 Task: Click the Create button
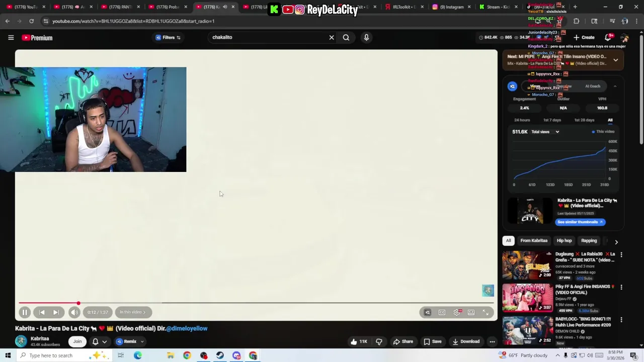[x=584, y=38]
